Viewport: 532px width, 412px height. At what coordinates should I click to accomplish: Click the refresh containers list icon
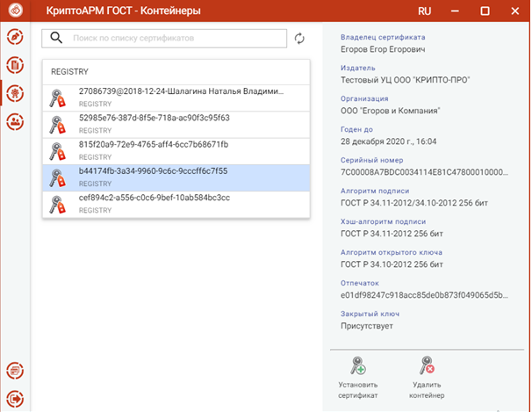click(299, 39)
